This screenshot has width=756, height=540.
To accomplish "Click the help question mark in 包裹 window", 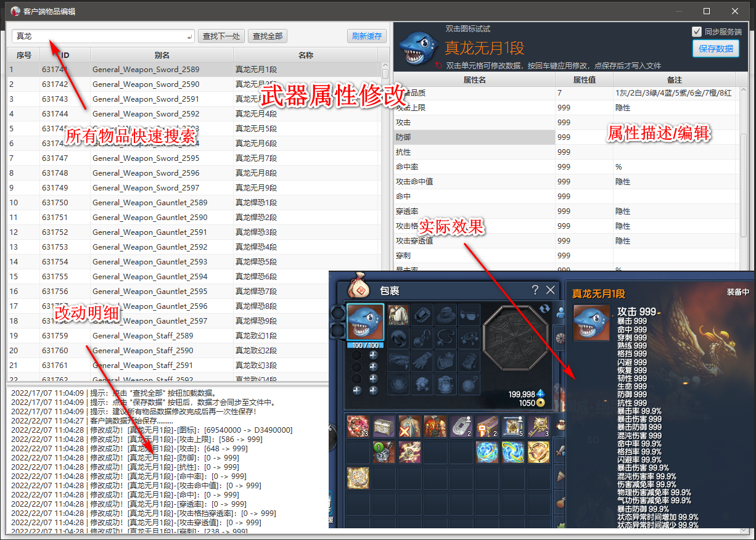I will 535,290.
